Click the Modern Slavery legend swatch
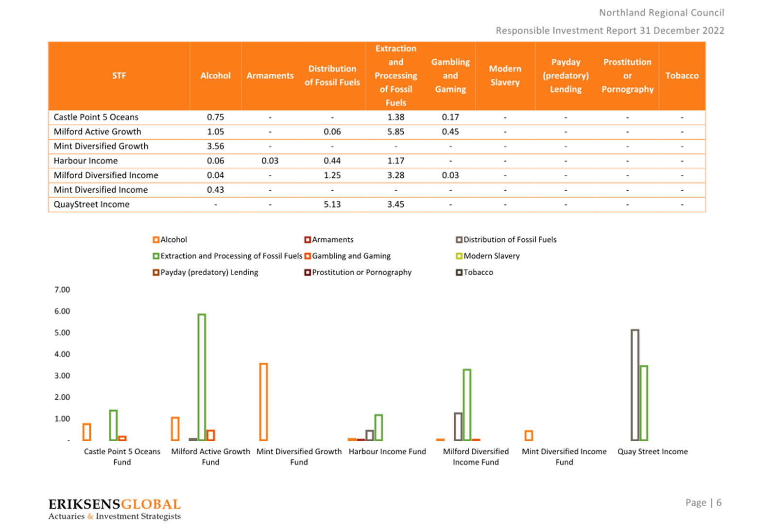This screenshot has height=532, width=772. pyautogui.click(x=459, y=256)
